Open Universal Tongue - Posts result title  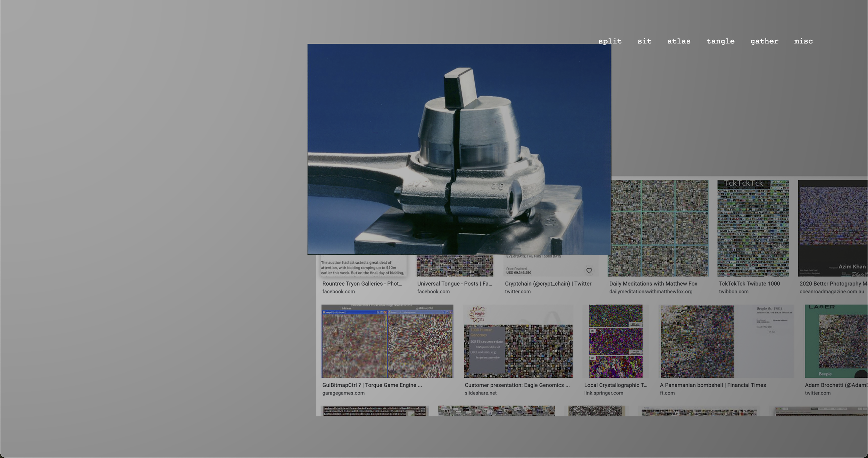[x=454, y=284]
